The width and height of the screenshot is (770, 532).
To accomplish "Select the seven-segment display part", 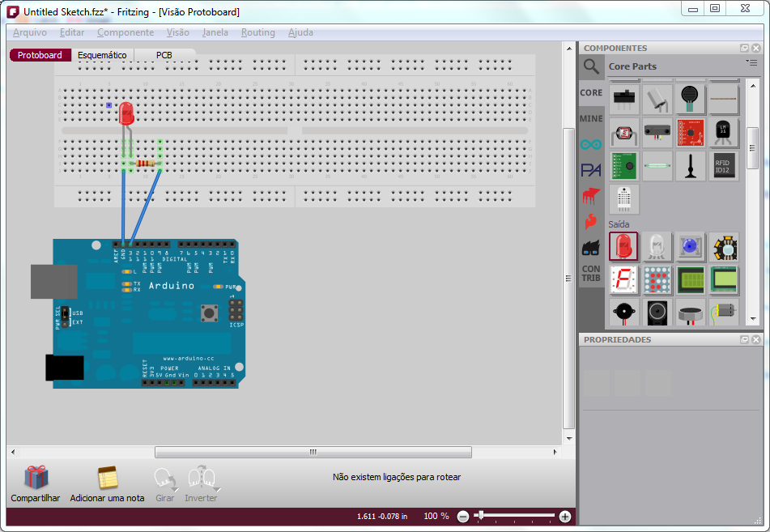I will coord(624,279).
